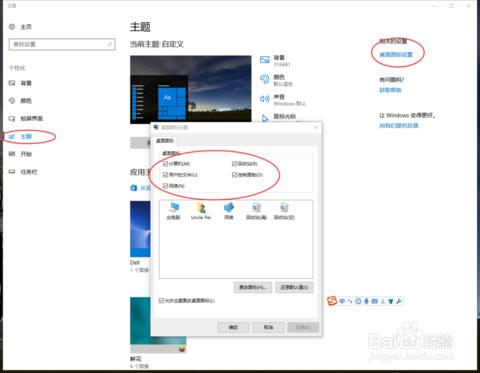This screenshot has height=373, width=480.
Task: Click the Find a setting search box
Action: click(x=62, y=44)
